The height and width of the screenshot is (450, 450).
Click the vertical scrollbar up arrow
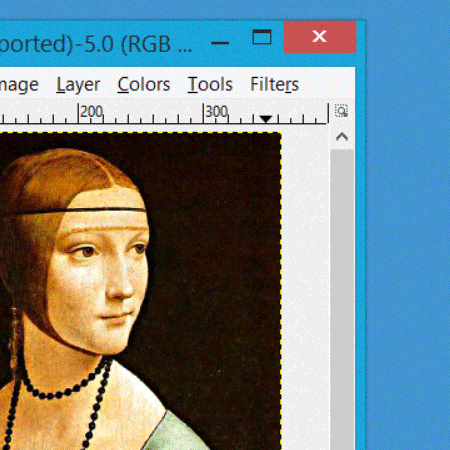pos(342,137)
